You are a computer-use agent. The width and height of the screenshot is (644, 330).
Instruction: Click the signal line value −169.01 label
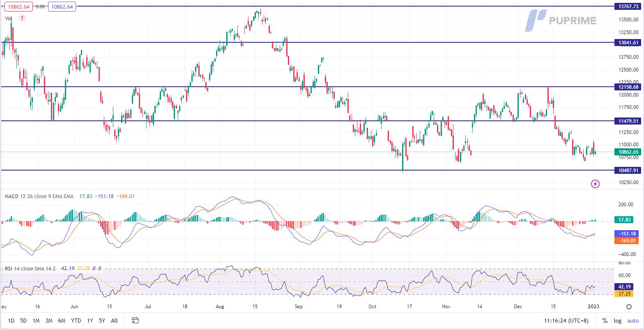(x=626, y=241)
